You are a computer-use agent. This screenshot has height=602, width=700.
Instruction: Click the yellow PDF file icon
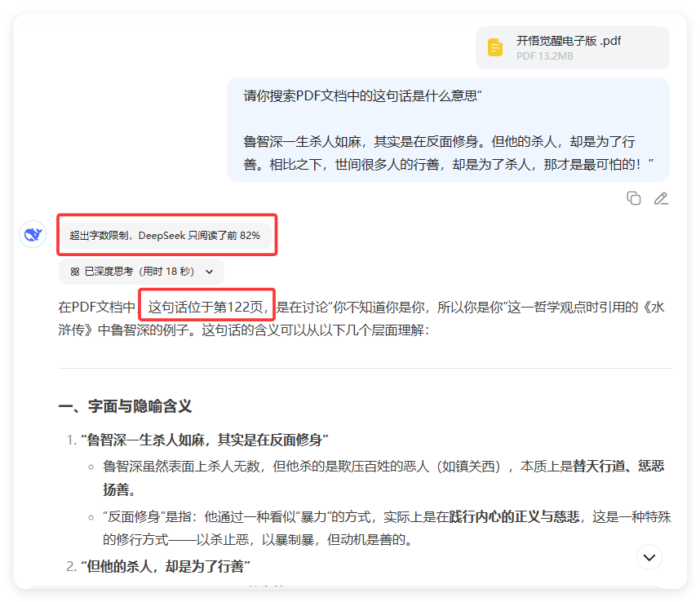point(494,47)
